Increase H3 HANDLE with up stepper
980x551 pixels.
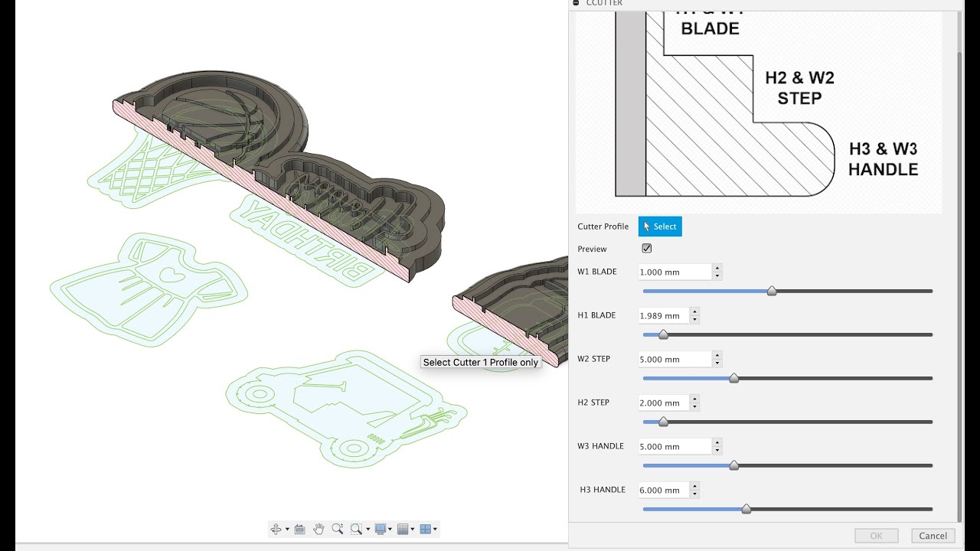(x=694, y=486)
